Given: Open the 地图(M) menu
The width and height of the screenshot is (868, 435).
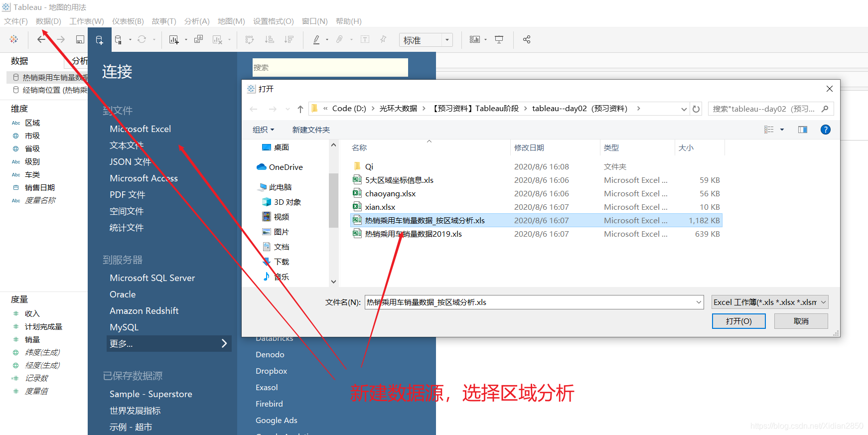Looking at the screenshot, I should pos(231,21).
